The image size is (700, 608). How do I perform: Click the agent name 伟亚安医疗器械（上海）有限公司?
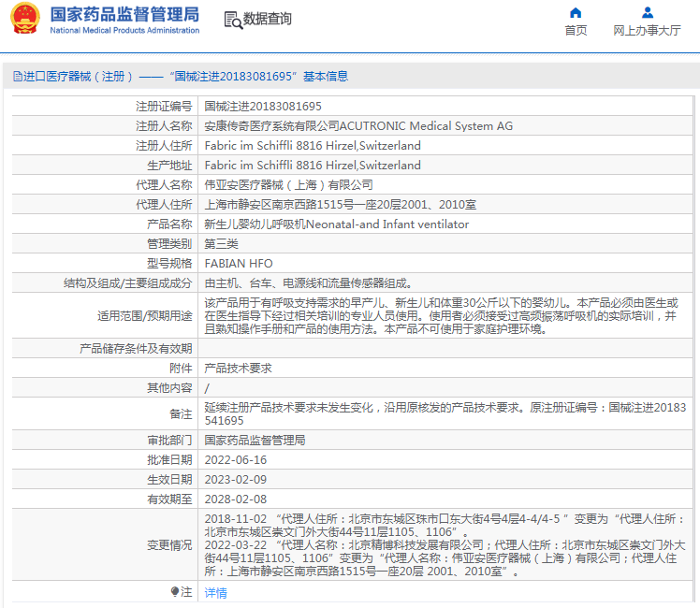point(288,185)
